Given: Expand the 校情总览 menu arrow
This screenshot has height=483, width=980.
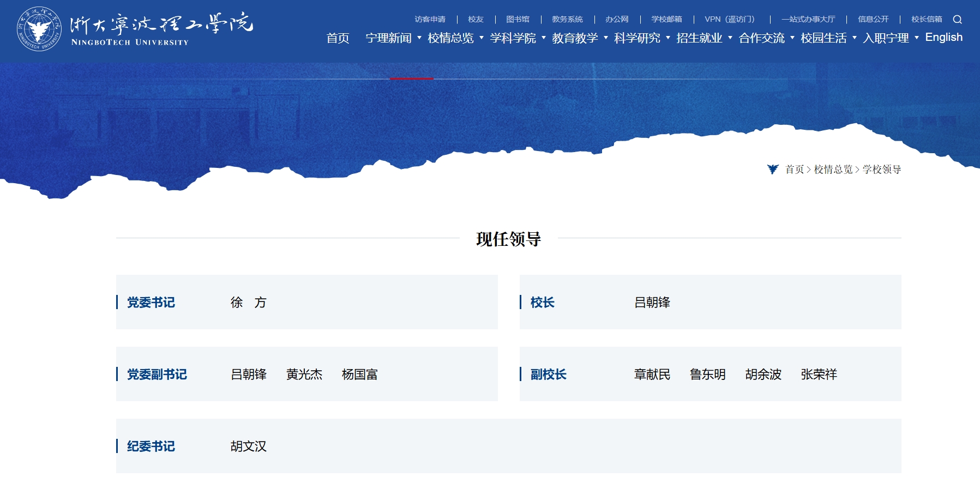Looking at the screenshot, I should [x=482, y=38].
